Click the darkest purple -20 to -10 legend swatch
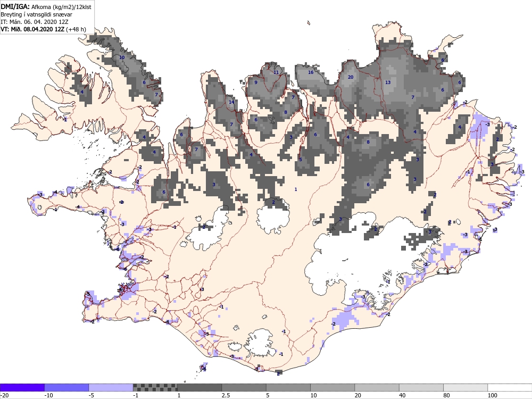The height and width of the screenshot is (399, 532). click(x=22, y=387)
